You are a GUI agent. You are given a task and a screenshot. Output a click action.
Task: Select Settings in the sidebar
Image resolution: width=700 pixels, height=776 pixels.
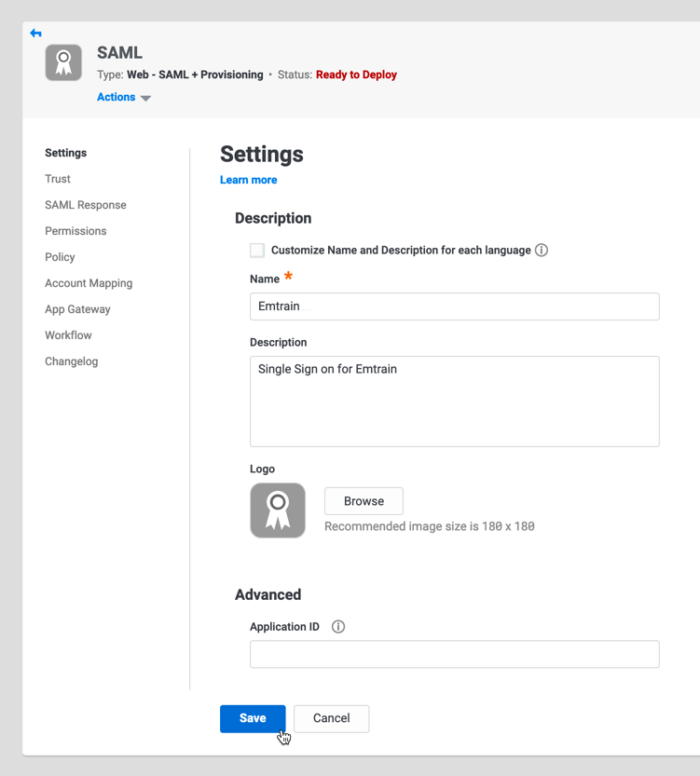[65, 153]
